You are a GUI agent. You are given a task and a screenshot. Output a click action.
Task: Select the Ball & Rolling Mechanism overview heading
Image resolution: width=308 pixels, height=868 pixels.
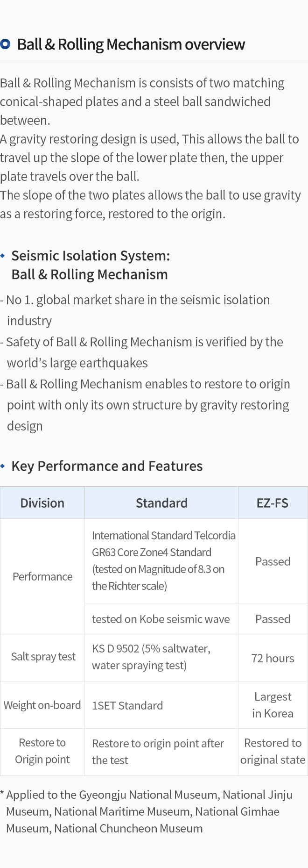[x=131, y=44]
